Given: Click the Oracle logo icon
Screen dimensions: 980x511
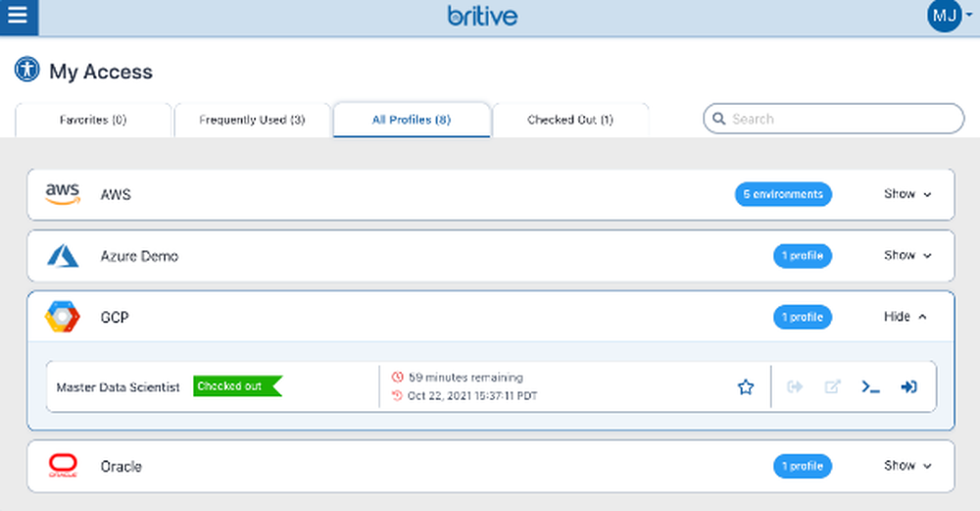Looking at the screenshot, I should click(63, 465).
